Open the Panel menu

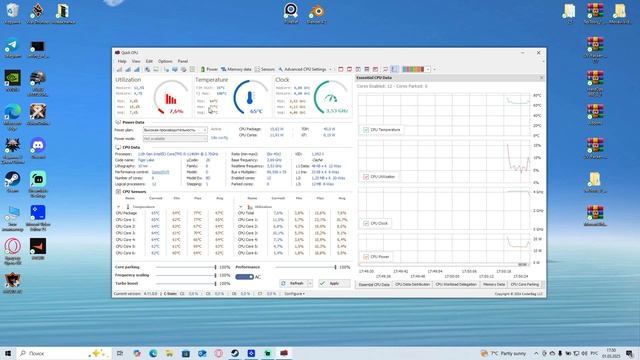pyautogui.click(x=183, y=61)
